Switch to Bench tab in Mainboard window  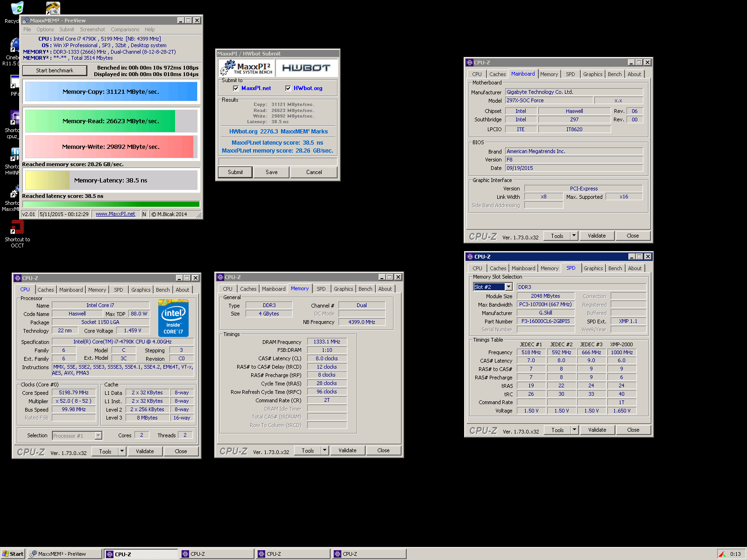(x=615, y=74)
